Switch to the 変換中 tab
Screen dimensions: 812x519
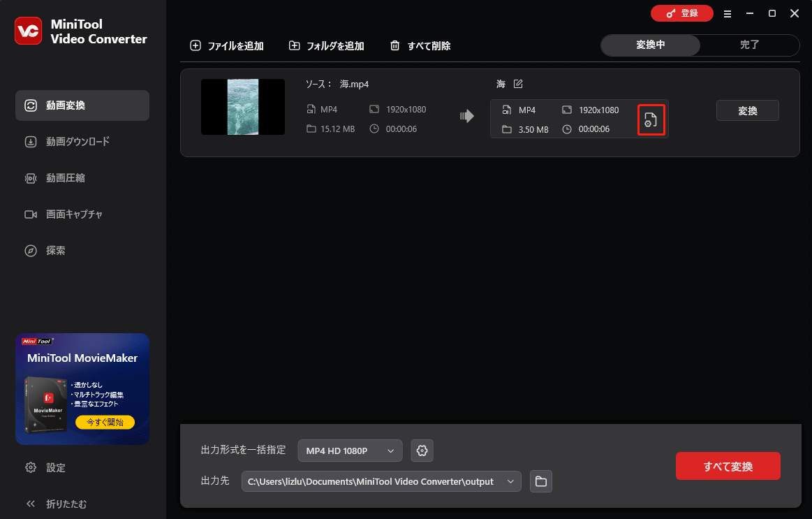coord(651,45)
